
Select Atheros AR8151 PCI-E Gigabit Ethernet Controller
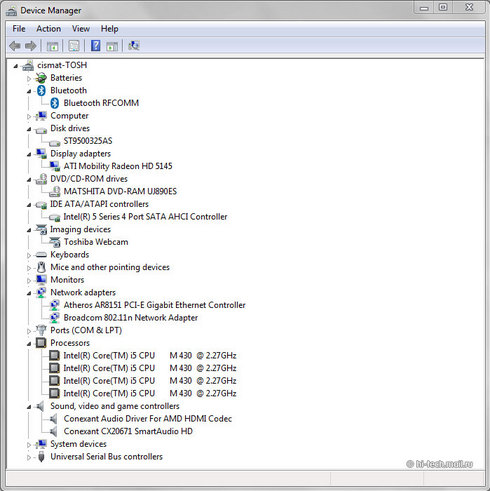pos(155,305)
